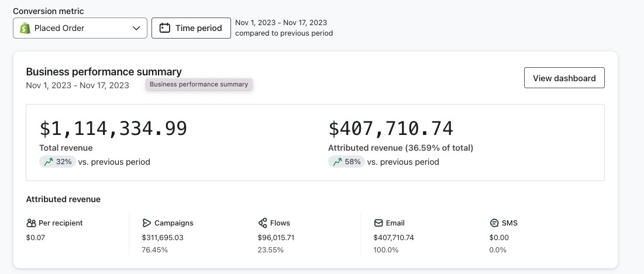This screenshot has width=644, height=274.
Task: Click the Shopify bag icon
Action: tap(25, 28)
